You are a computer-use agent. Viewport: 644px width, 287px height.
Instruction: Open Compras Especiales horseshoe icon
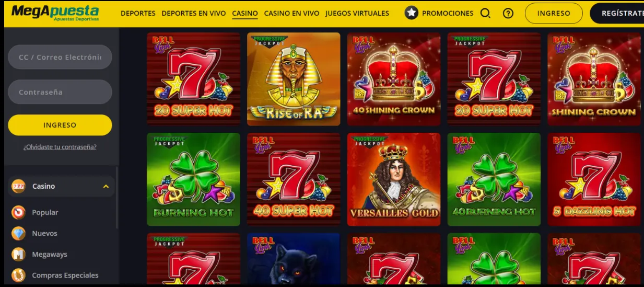tap(18, 275)
